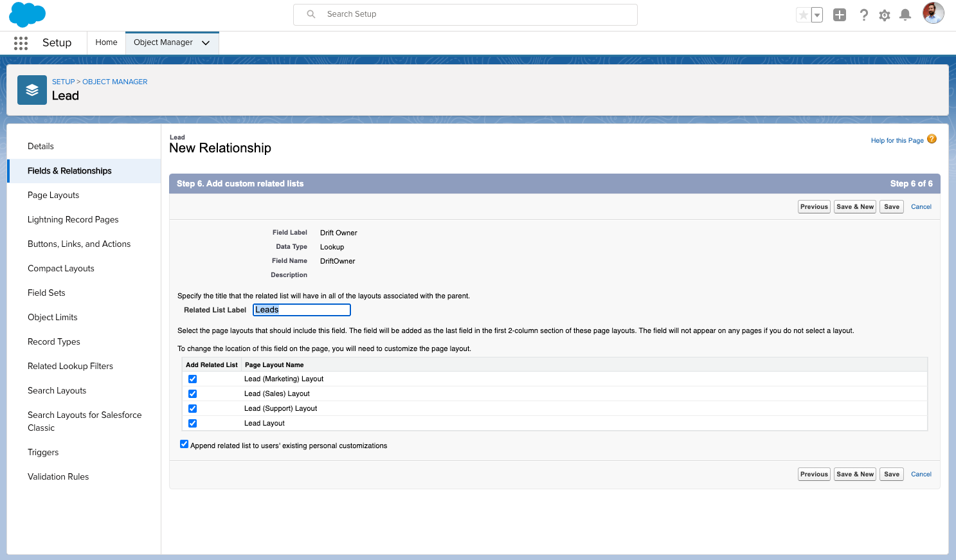Open the user profile avatar
956x560 pixels.
pyautogui.click(x=933, y=13)
